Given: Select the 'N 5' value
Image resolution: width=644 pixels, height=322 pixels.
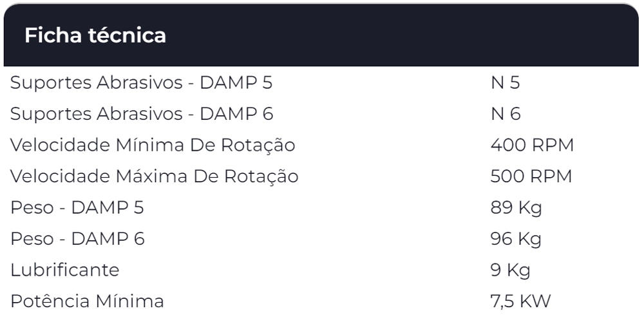Looking at the screenshot, I should pyautogui.click(x=505, y=83).
